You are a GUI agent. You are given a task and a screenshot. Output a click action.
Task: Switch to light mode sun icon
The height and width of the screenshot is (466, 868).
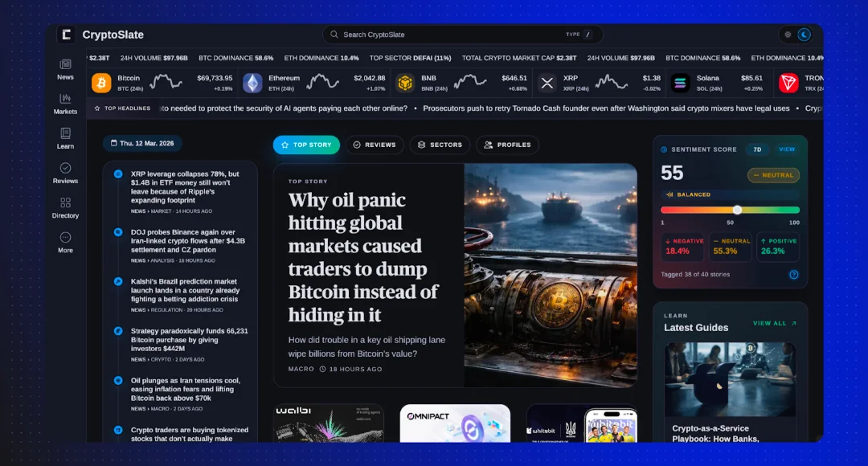click(788, 35)
